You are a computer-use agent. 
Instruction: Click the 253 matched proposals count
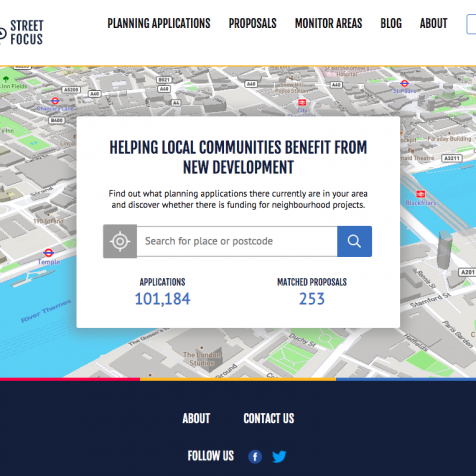point(312,299)
